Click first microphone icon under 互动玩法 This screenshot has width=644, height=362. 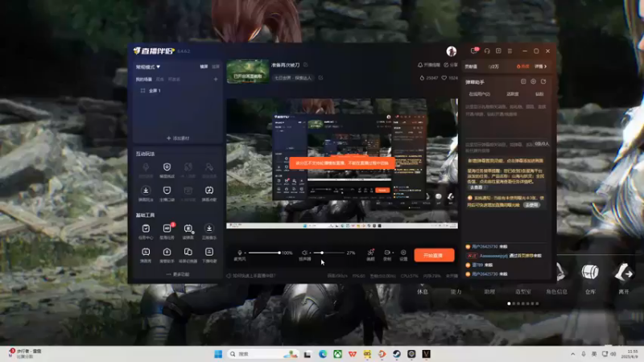point(146,167)
